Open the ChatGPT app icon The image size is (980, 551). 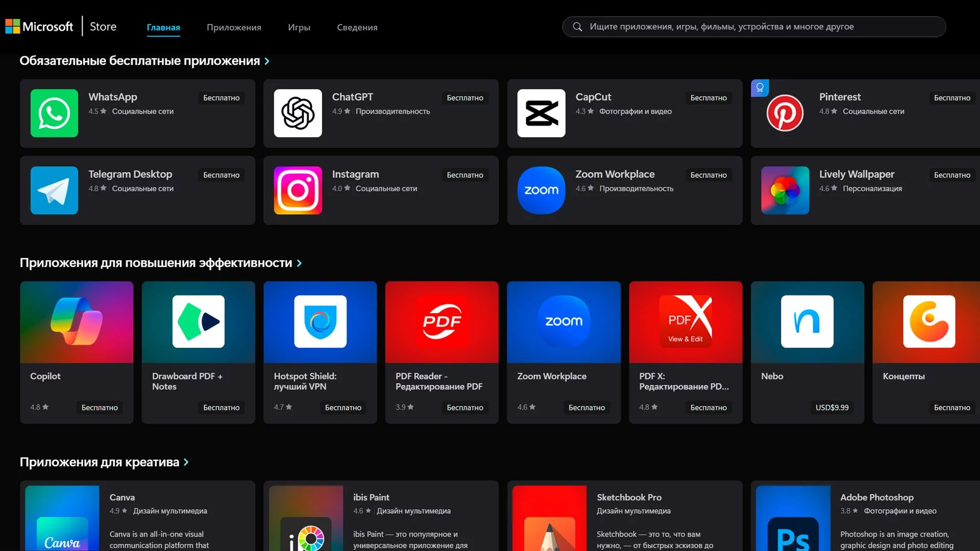[x=298, y=113]
